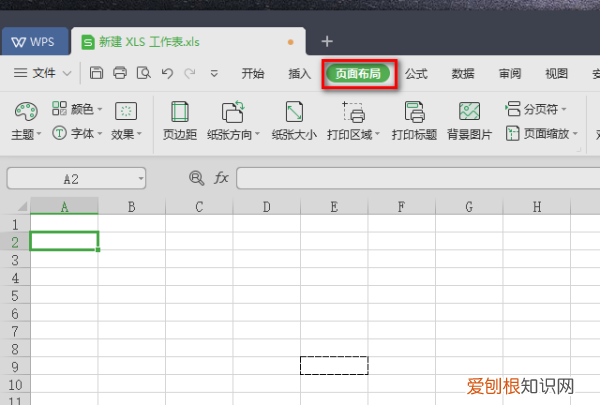Open the 页面缩放 page scaling dropdown

pyautogui.click(x=541, y=133)
